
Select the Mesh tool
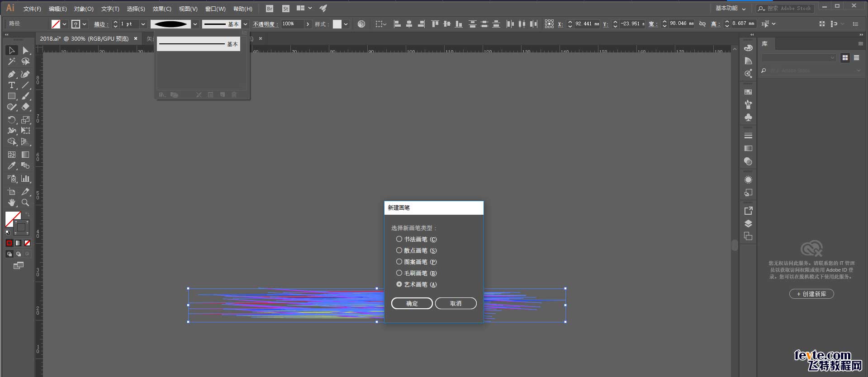coord(12,155)
